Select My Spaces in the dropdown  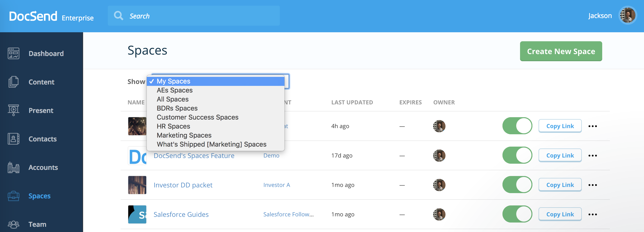(x=216, y=81)
